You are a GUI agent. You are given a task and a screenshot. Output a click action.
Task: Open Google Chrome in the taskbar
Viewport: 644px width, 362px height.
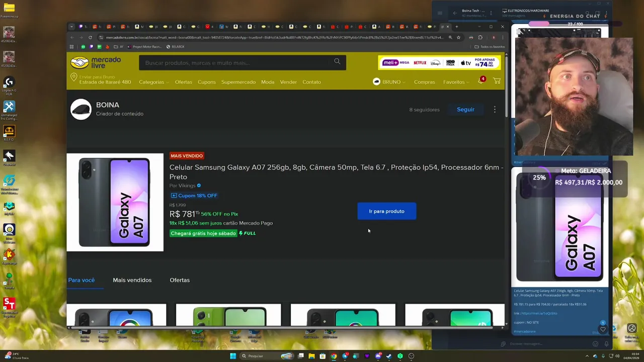point(334,356)
